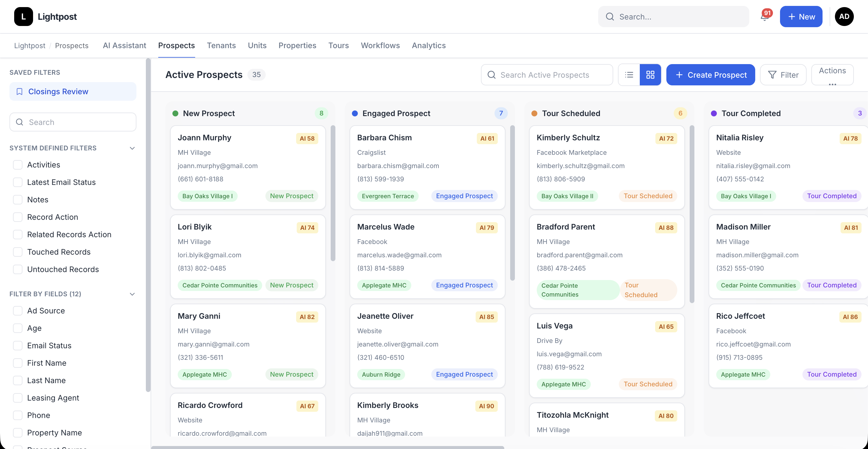868x449 pixels.
Task: Click the New Prospect column scrollbar
Action: click(x=333, y=193)
